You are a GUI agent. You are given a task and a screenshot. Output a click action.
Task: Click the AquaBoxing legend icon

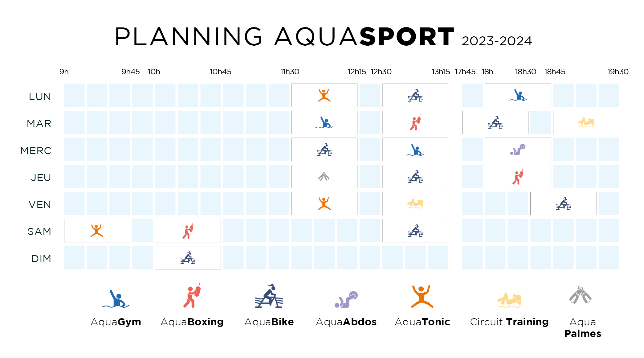pos(192,295)
